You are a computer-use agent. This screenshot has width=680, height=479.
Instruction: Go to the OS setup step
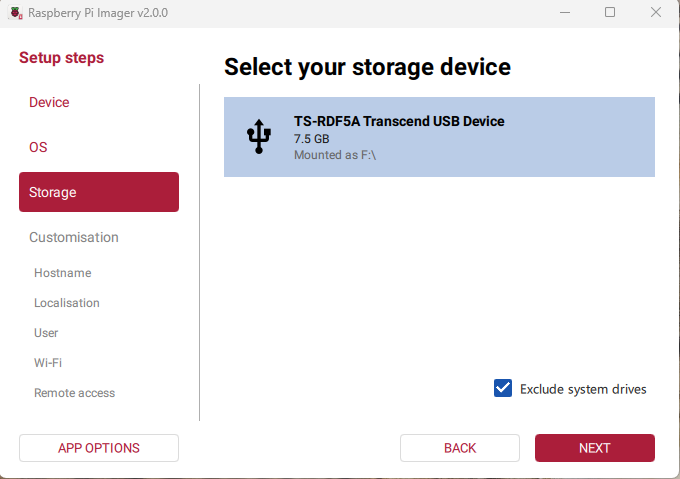pos(38,147)
